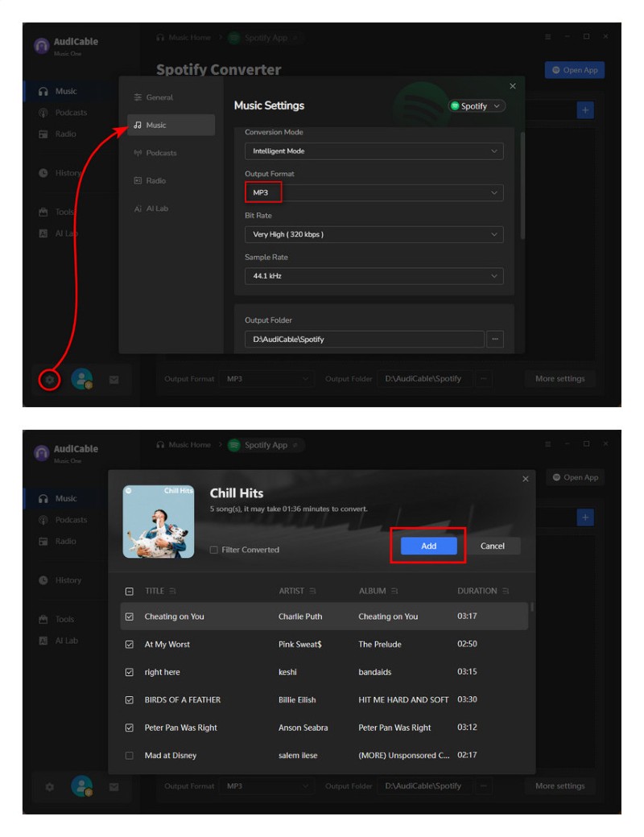Open the Music section in the sidebar
The height and width of the screenshot is (837, 644).
click(60, 91)
